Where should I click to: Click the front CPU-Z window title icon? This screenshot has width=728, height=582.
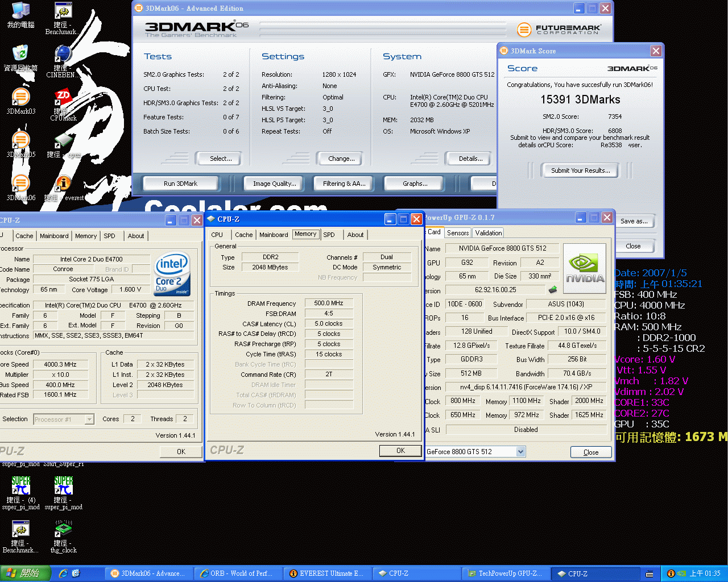(x=211, y=219)
